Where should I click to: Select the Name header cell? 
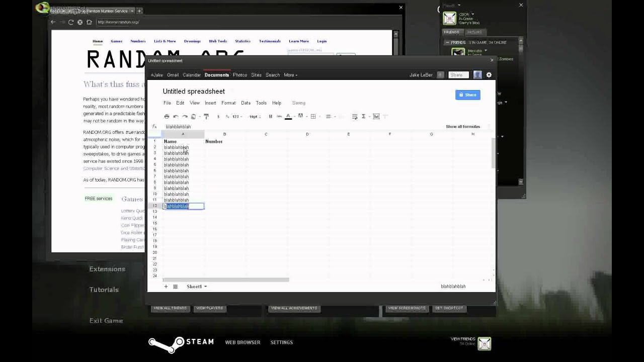coord(183,142)
